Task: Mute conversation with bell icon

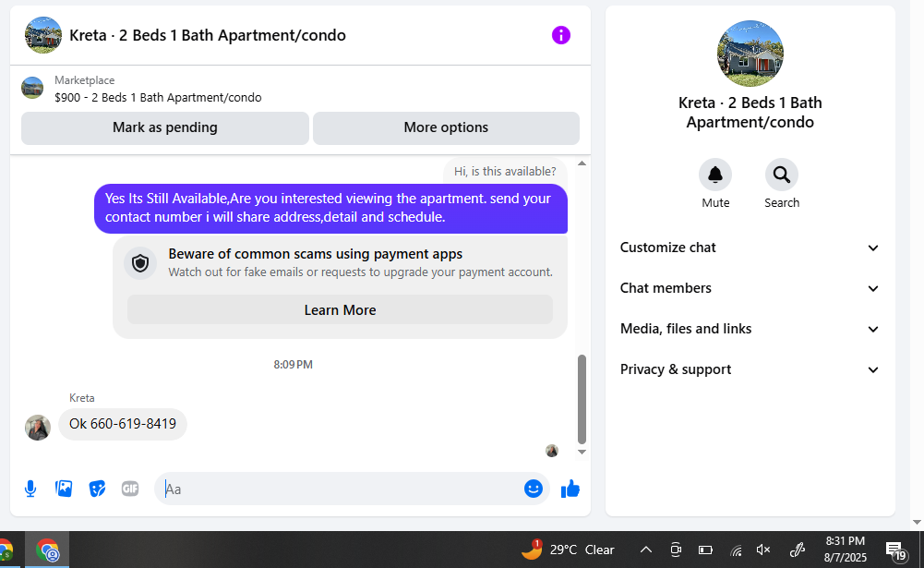Action: (715, 175)
